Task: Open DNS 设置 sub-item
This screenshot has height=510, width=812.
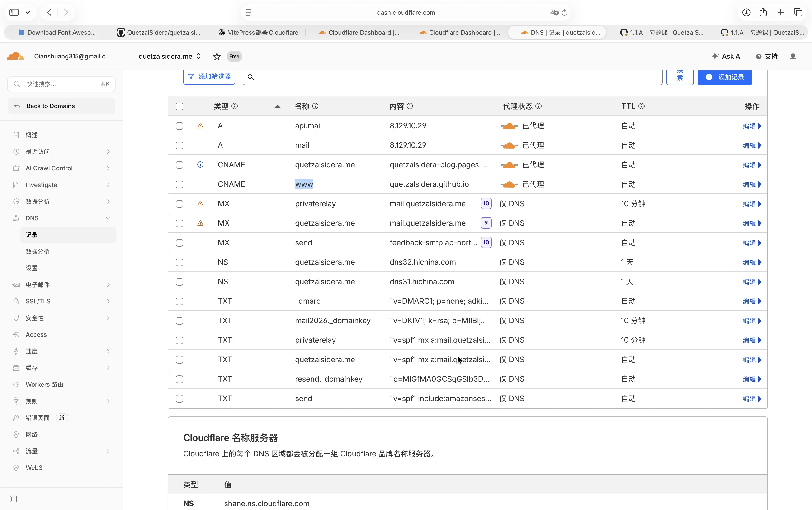Action: 31,268
